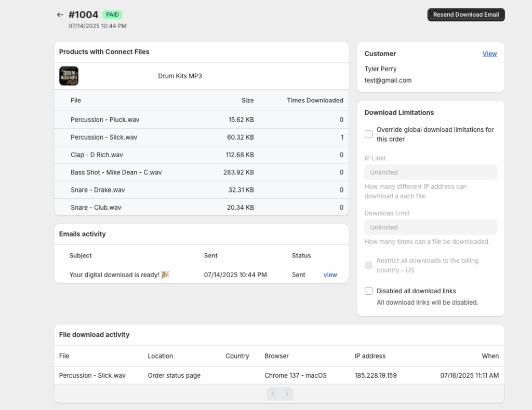Click the Drum Kits MP3 product name
The width and height of the screenshot is (532, 410).
coord(180,76)
